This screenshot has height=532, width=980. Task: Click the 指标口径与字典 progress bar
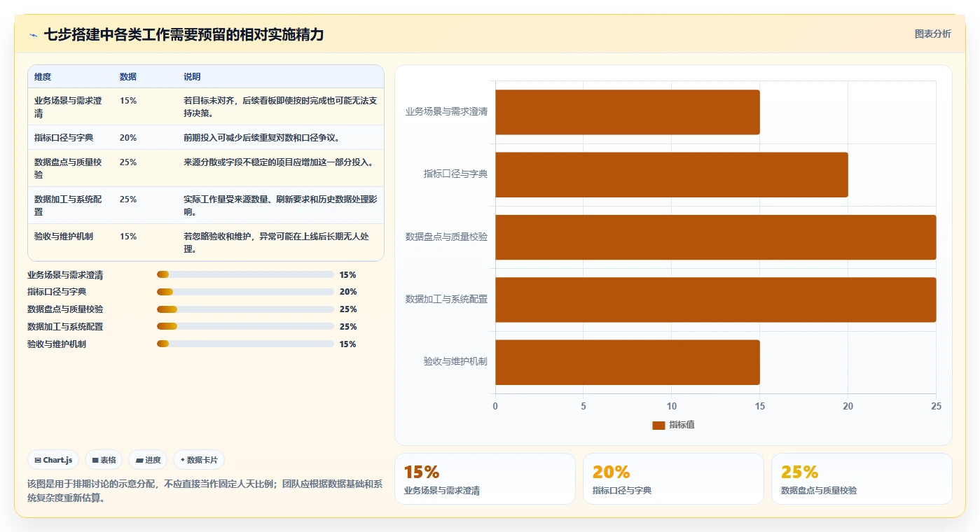pos(245,292)
